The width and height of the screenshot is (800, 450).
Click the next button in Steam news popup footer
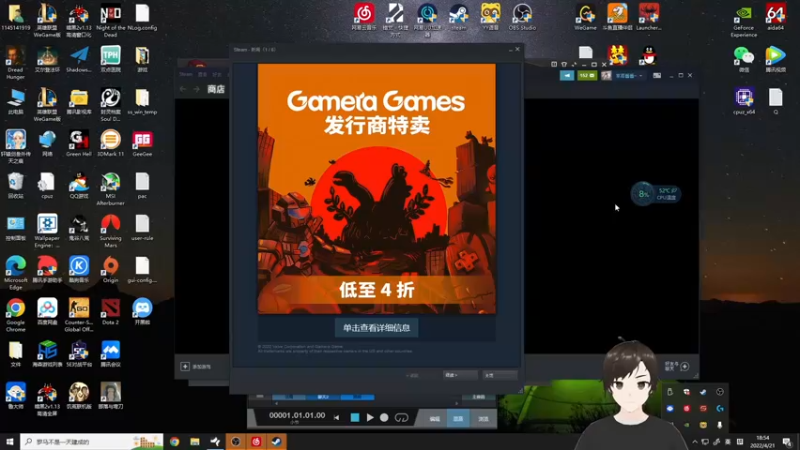(460, 375)
